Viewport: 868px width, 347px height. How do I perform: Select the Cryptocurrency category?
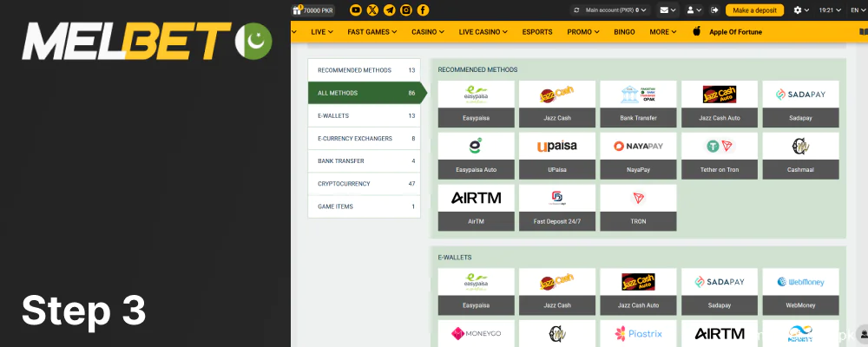click(x=365, y=184)
